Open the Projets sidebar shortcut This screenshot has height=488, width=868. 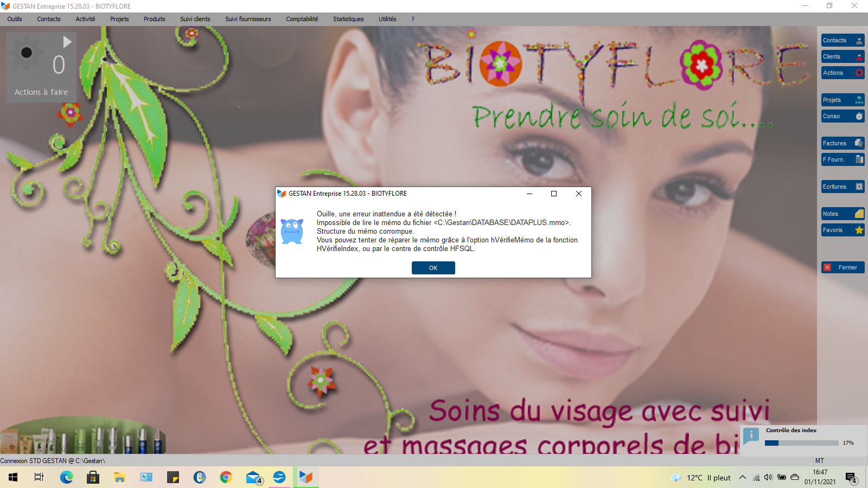click(843, 100)
